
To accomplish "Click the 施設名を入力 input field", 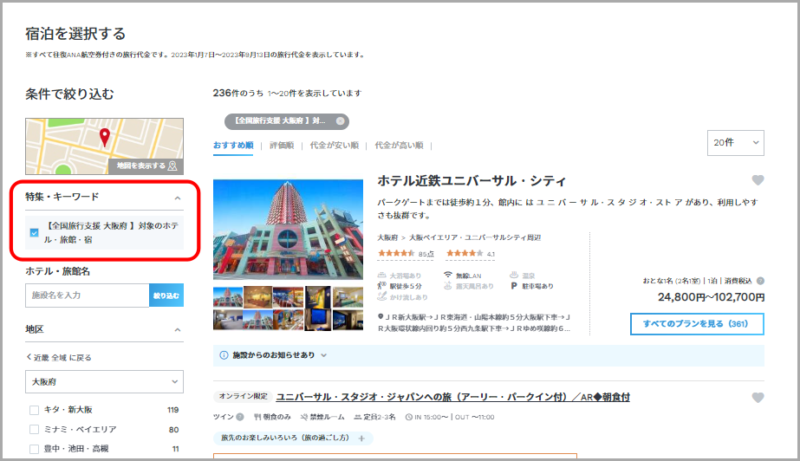I will click(87, 295).
